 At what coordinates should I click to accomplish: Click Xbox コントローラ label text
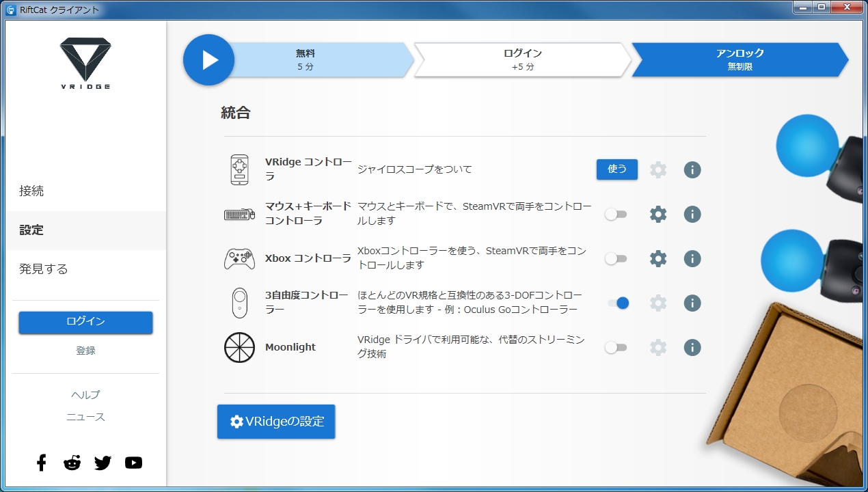coord(308,259)
